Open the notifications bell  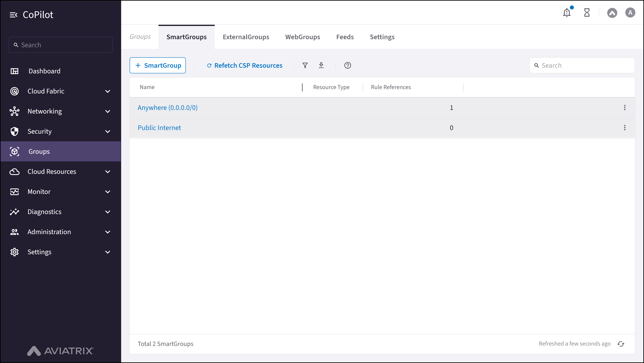tap(567, 12)
